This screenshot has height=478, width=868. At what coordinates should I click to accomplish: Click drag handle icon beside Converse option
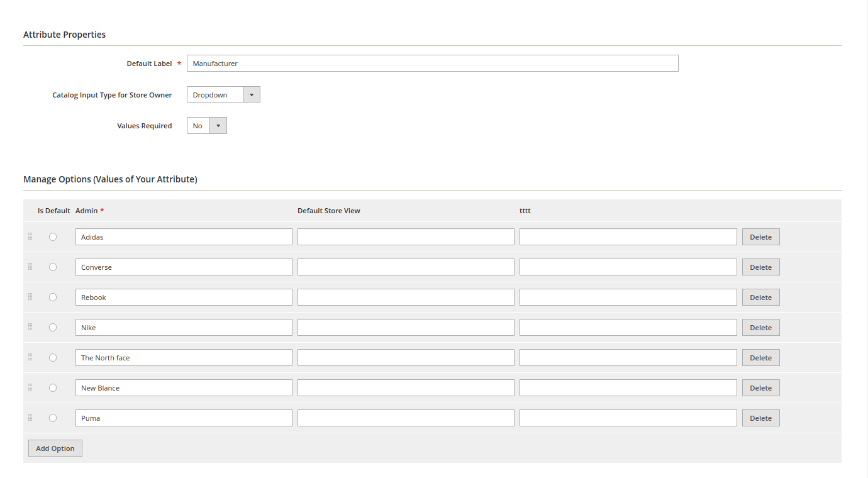click(x=30, y=267)
